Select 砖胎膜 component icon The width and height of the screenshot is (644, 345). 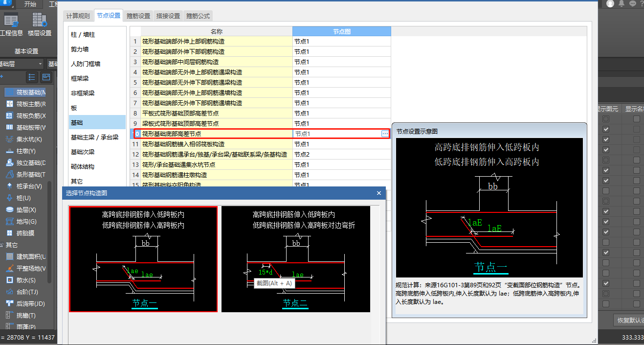point(9,233)
